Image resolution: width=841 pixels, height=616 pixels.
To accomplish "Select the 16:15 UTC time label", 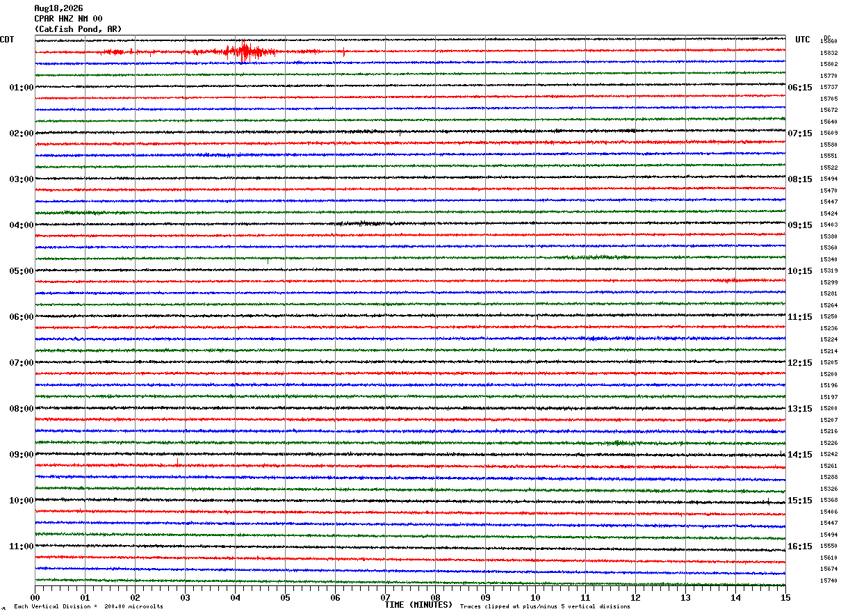I will 800,546.
